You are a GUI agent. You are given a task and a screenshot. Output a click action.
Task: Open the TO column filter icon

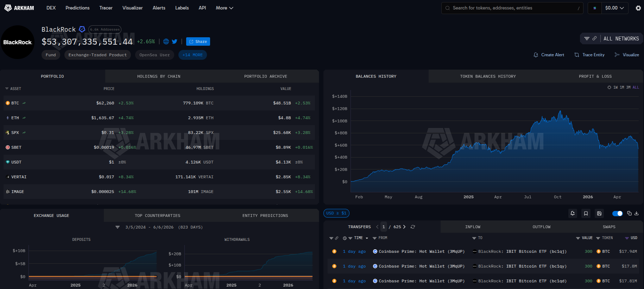[x=474, y=238]
